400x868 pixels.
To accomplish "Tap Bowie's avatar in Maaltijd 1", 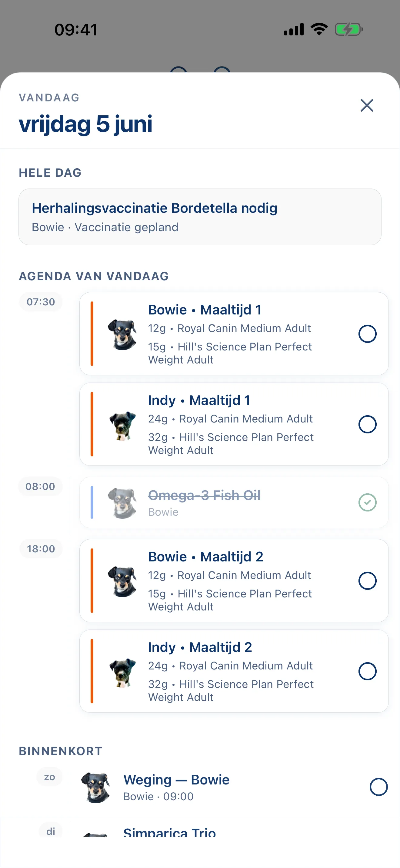I will coord(122,334).
